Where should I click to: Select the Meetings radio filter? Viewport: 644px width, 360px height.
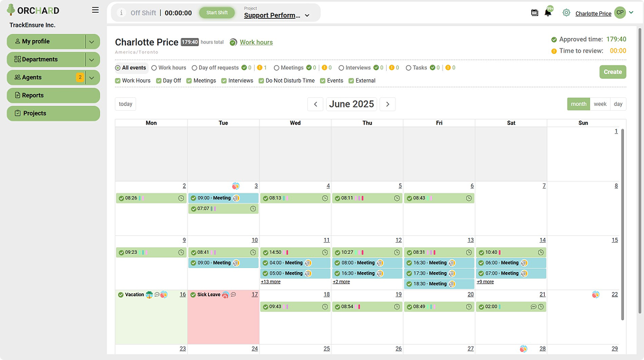277,68
